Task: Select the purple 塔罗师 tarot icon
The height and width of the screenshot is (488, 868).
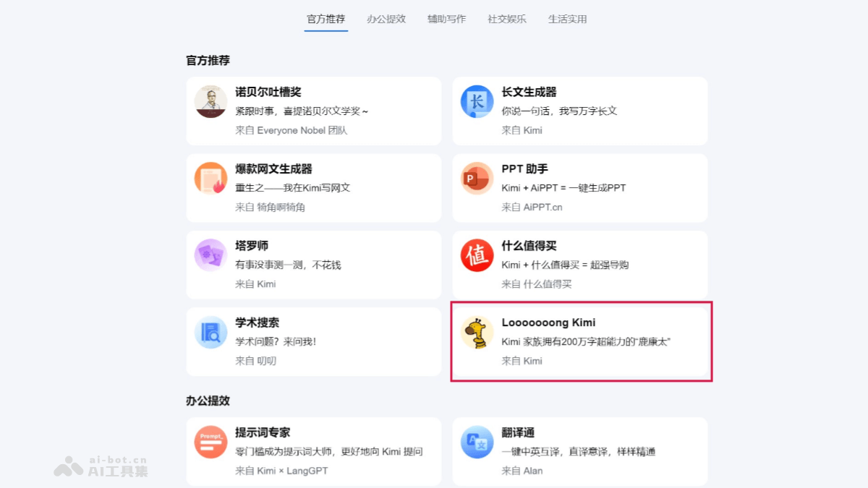Action: pos(210,255)
